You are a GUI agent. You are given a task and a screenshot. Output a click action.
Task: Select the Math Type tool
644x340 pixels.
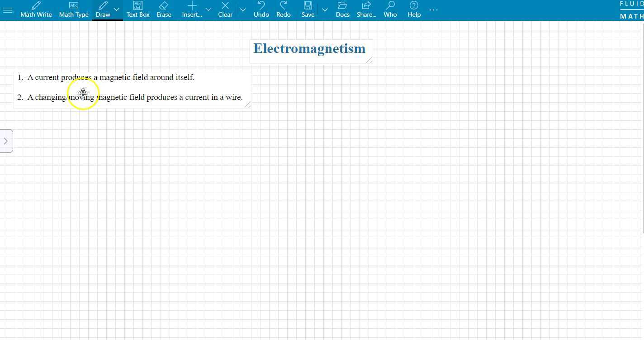pos(73,9)
